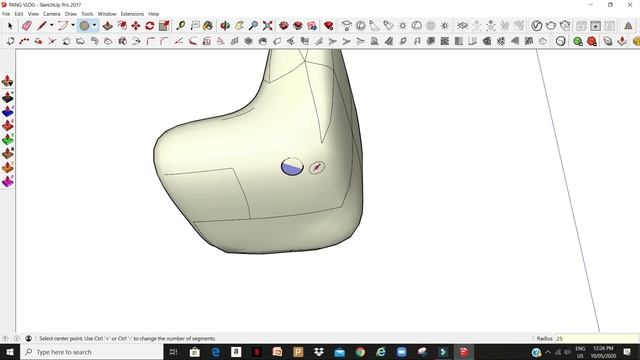Open Task View on taskbar

173,352
